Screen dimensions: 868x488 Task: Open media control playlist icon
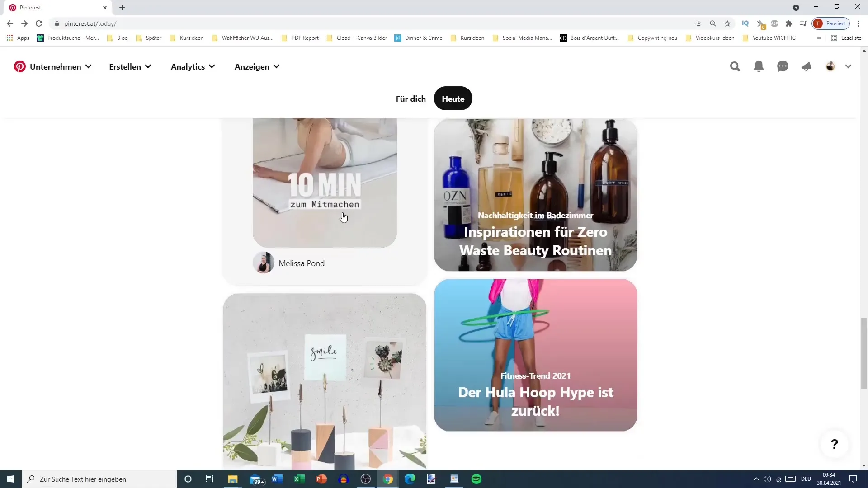(x=803, y=23)
